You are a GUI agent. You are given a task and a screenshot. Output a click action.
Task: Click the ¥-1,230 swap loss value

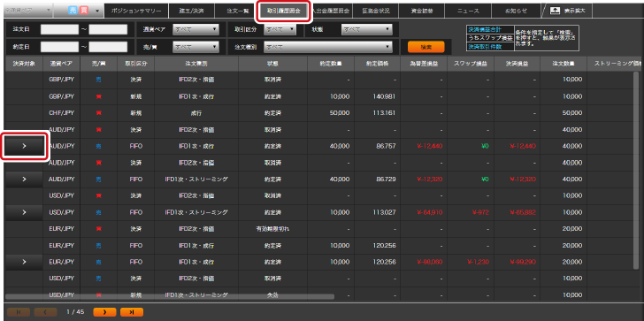point(478,262)
